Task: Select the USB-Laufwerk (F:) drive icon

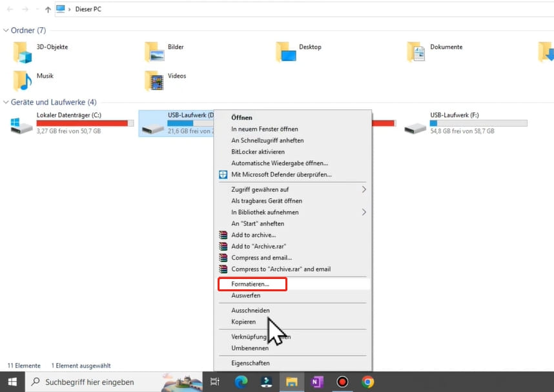Action: 415,128
